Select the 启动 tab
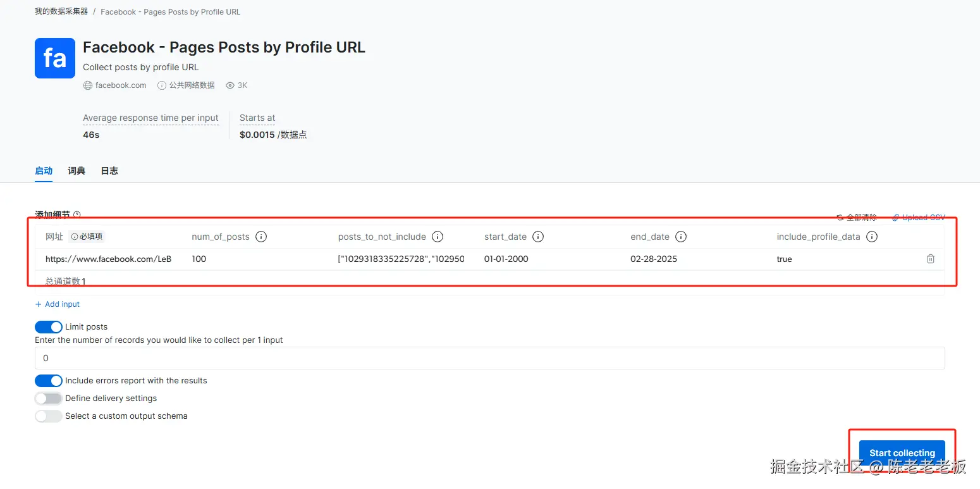Image resolution: width=980 pixels, height=489 pixels. tap(44, 171)
